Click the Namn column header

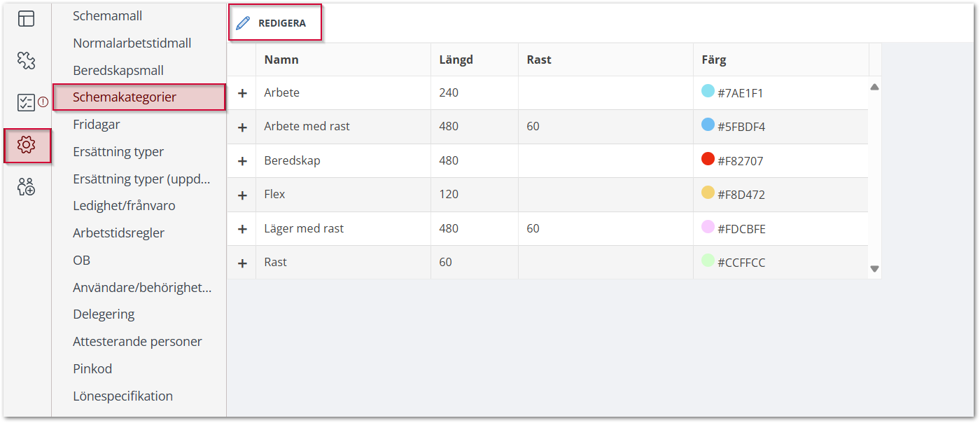point(281,60)
